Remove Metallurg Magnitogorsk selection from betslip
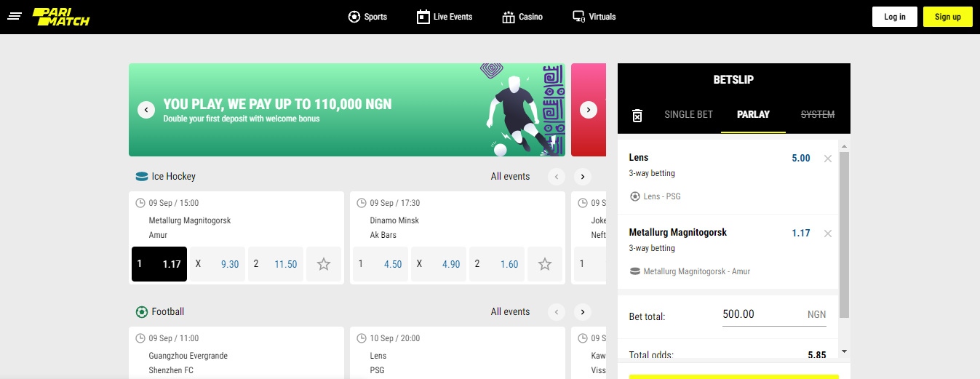This screenshot has width=980, height=379. pyautogui.click(x=827, y=234)
